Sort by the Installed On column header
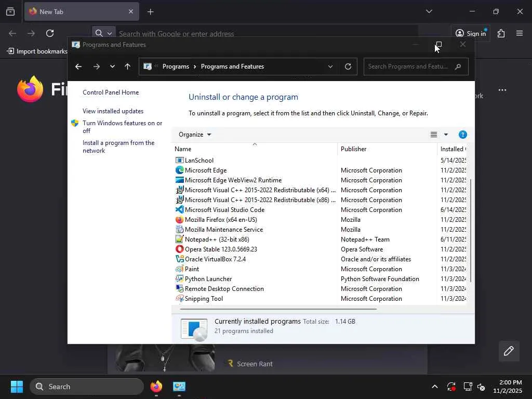This screenshot has width=532, height=399. coord(453,149)
